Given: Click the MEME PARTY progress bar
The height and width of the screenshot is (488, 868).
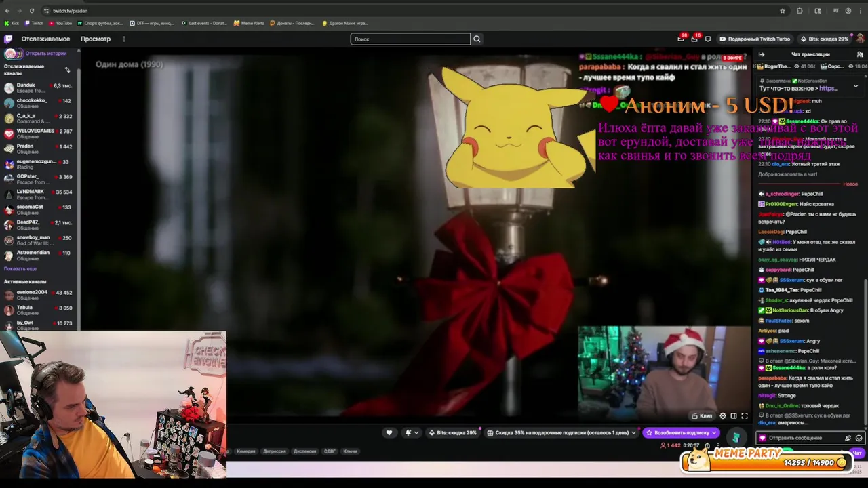Looking at the screenshot, I should click(x=766, y=462).
